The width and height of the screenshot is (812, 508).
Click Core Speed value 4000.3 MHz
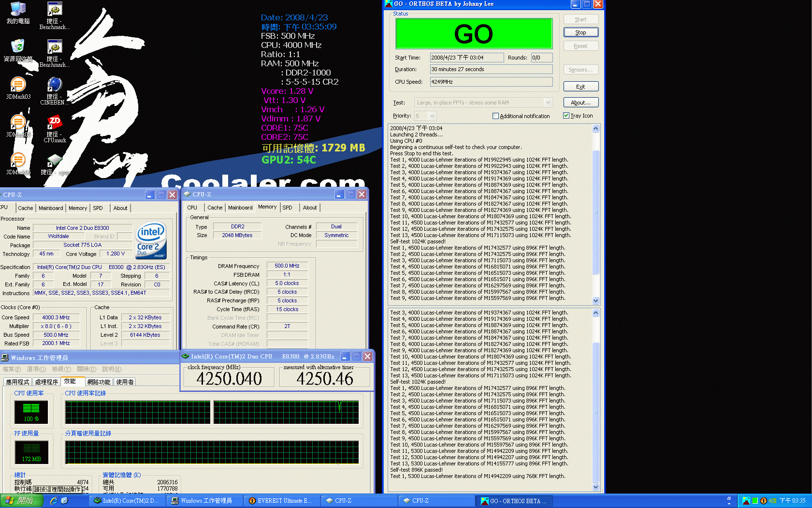(x=56, y=318)
